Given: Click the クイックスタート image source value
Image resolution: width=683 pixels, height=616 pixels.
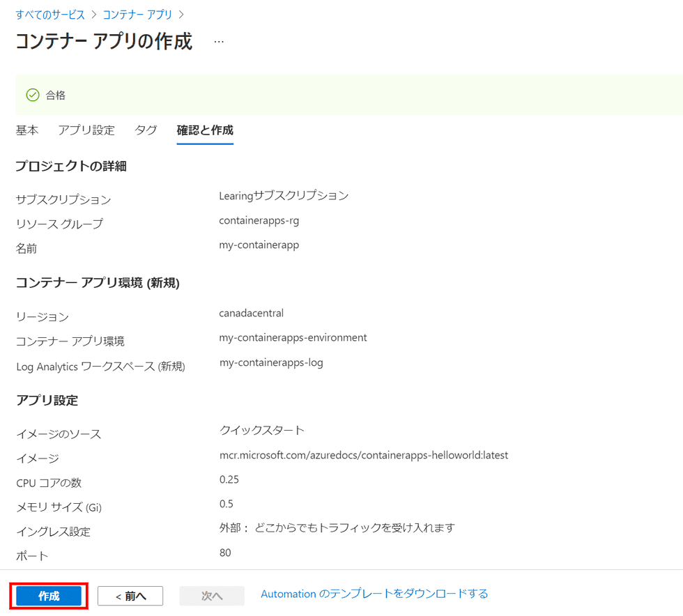Looking at the screenshot, I should [x=262, y=430].
